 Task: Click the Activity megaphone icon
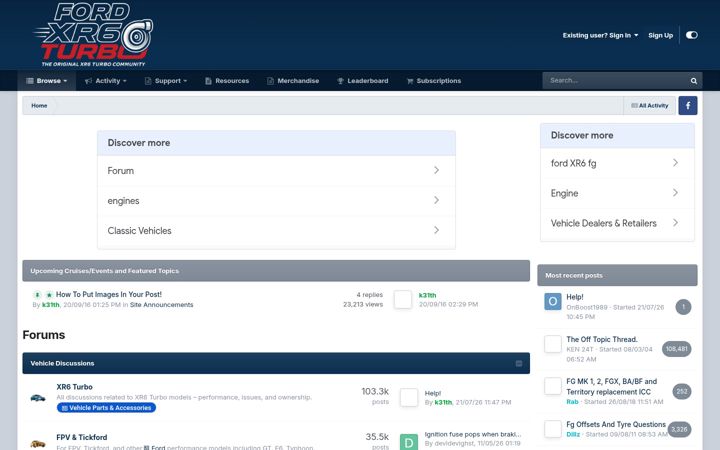pyautogui.click(x=89, y=81)
